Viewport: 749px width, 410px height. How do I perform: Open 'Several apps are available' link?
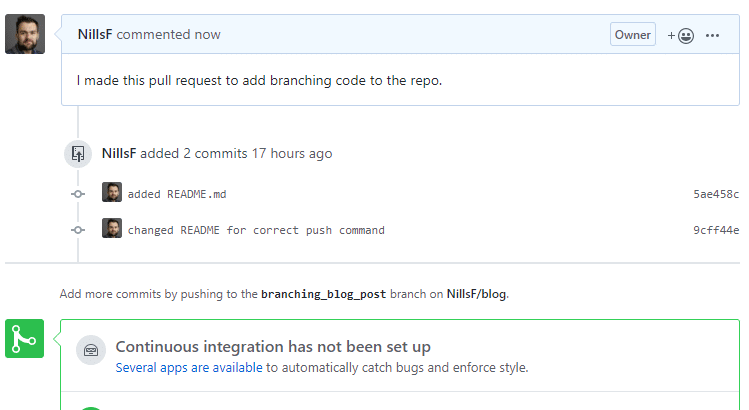(189, 367)
